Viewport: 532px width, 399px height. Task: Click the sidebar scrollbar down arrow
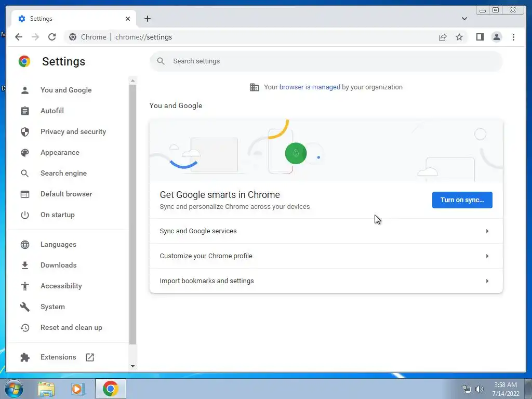[132, 366]
